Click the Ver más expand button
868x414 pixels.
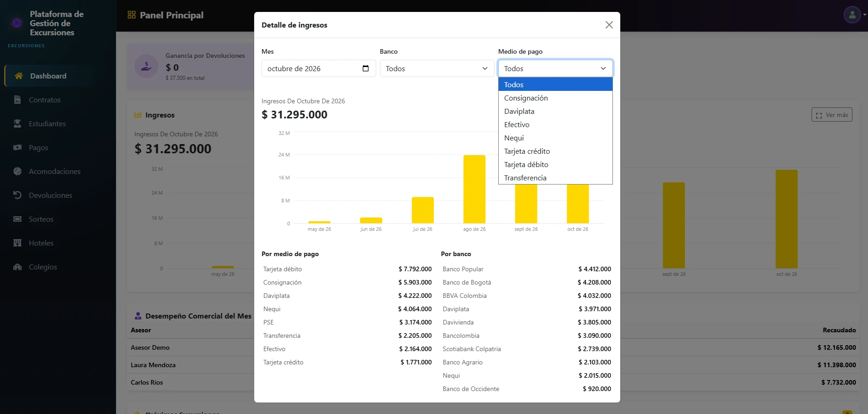click(832, 115)
